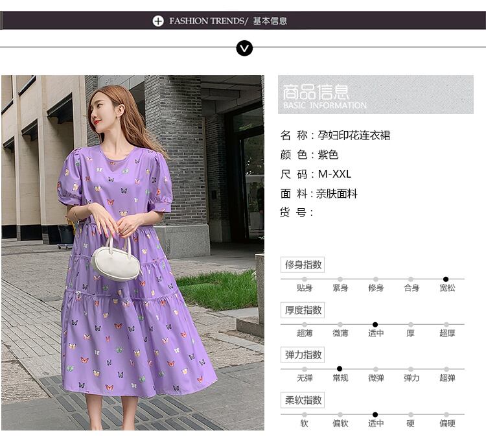Image resolution: width=486 pixels, height=448 pixels.
Task: Click the 超厚 label text
Action: pos(447,333)
